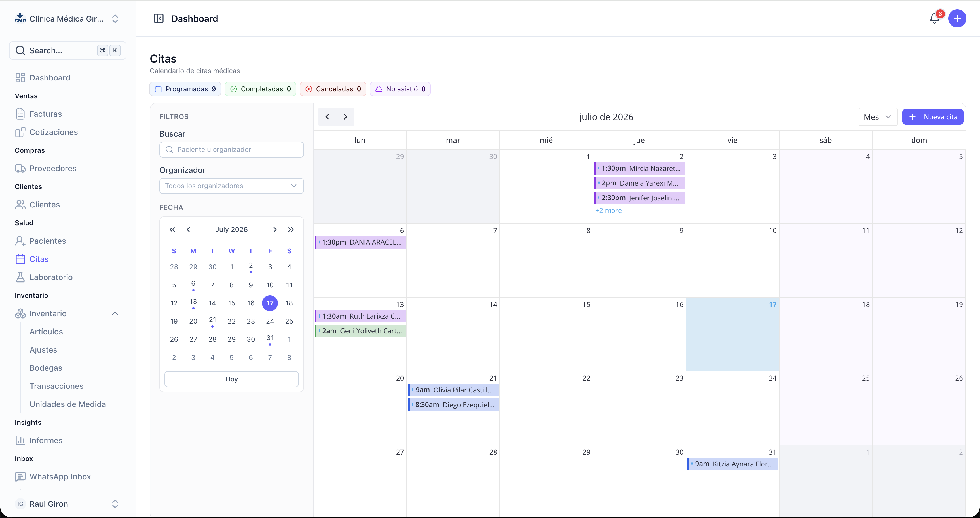Click the WhatsApp Inbox message icon
The height and width of the screenshot is (518, 980).
[x=20, y=477]
